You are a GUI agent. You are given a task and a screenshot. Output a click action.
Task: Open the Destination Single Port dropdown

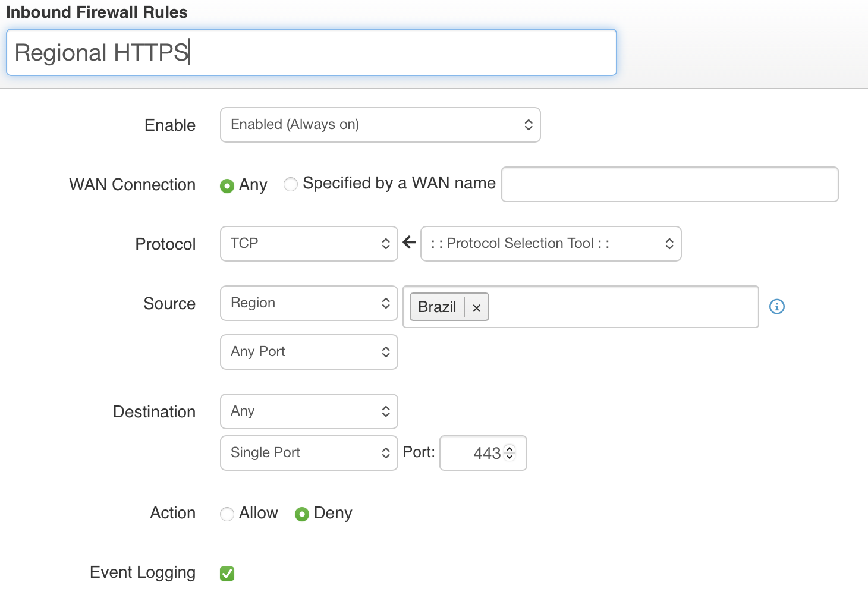(x=309, y=453)
